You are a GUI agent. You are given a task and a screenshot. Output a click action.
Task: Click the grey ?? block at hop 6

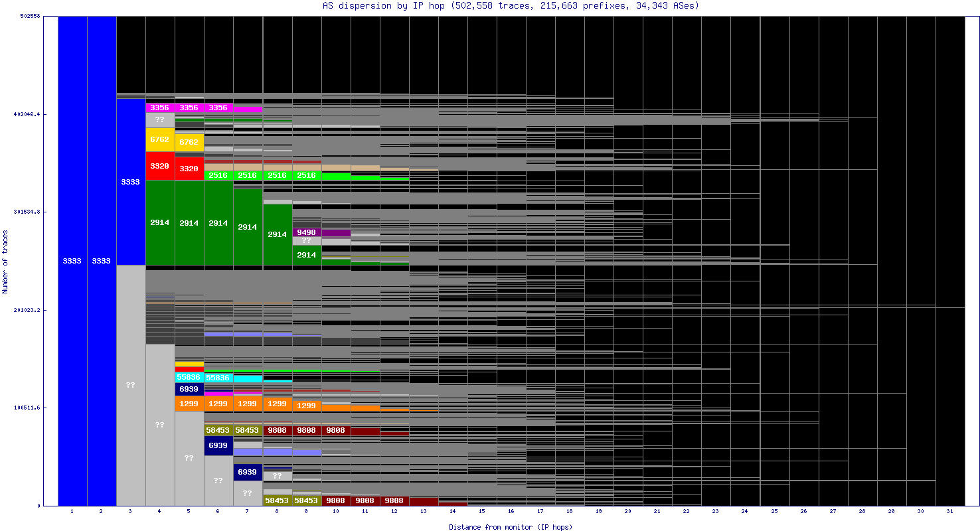coord(218,481)
